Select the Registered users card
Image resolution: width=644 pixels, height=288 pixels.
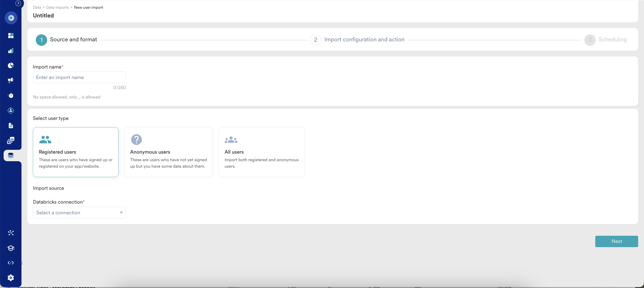point(76,152)
